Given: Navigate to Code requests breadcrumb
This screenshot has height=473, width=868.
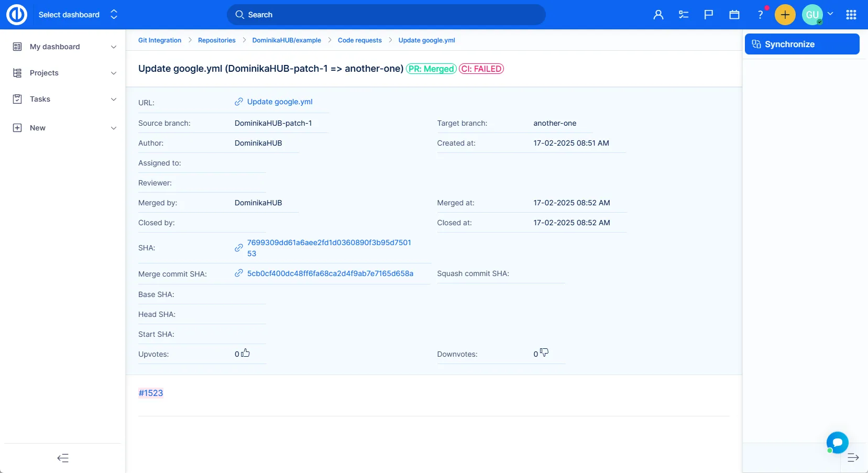Looking at the screenshot, I should point(359,40).
